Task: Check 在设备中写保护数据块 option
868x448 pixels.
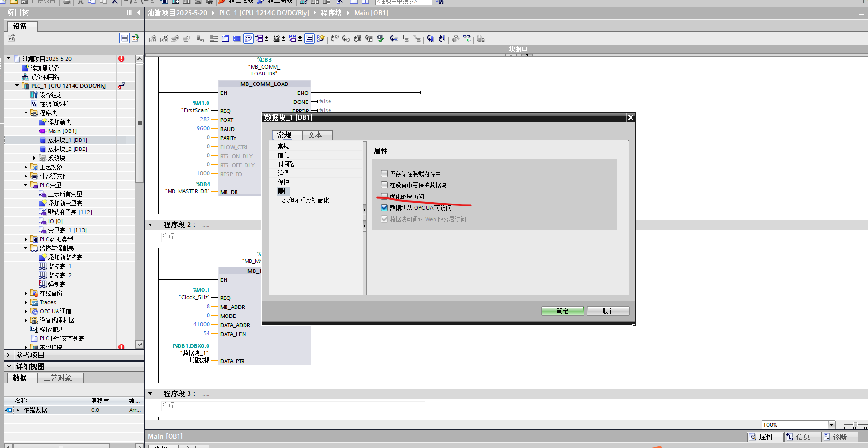Action: click(384, 185)
